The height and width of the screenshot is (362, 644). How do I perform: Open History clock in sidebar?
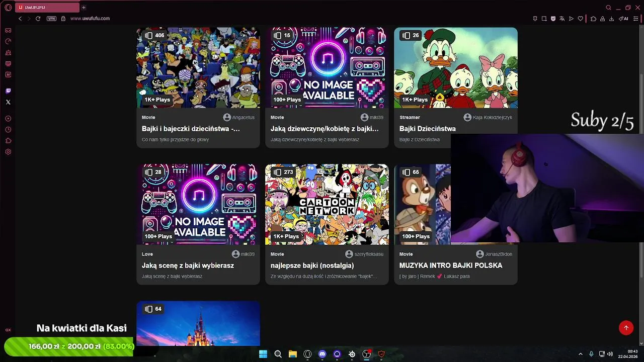pyautogui.click(x=8, y=130)
